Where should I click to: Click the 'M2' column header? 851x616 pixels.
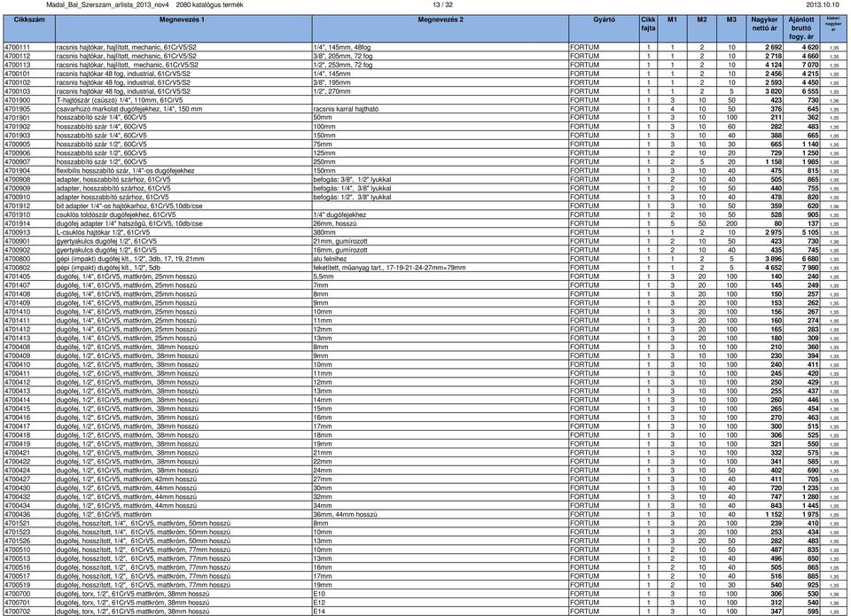(x=702, y=28)
